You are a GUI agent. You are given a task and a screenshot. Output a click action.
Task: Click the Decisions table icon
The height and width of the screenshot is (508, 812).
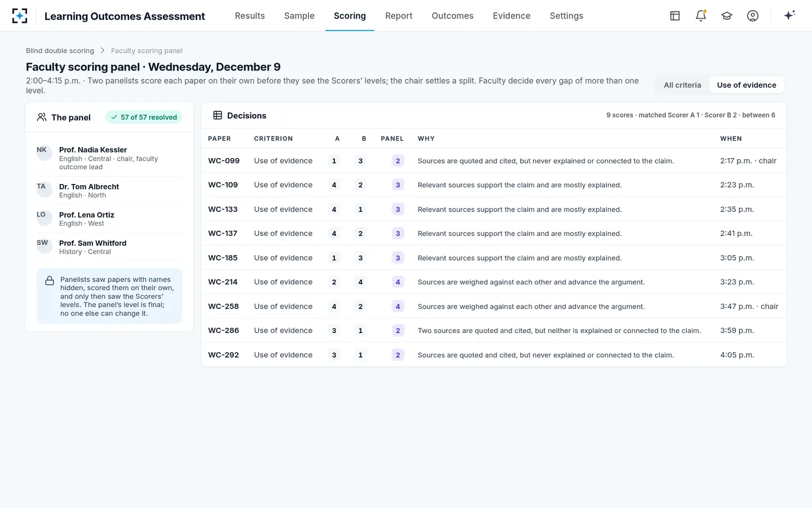[218, 116]
